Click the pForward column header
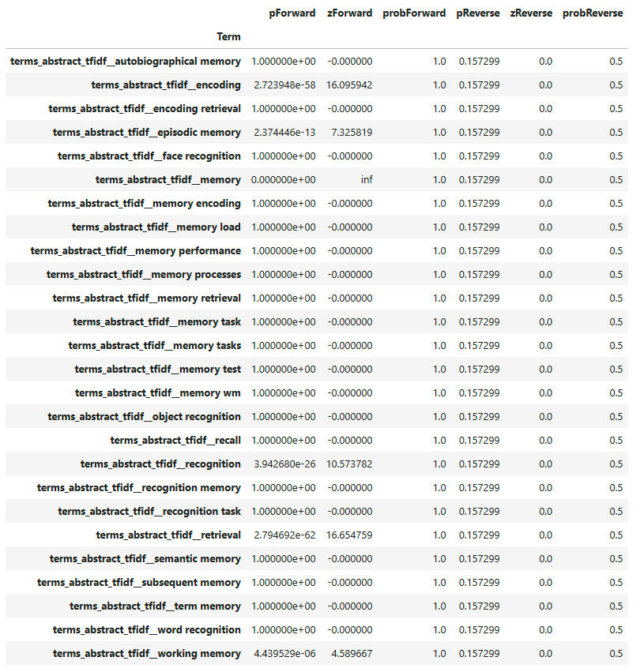Image resolution: width=640 pixels, height=672 pixels. pos(292,13)
